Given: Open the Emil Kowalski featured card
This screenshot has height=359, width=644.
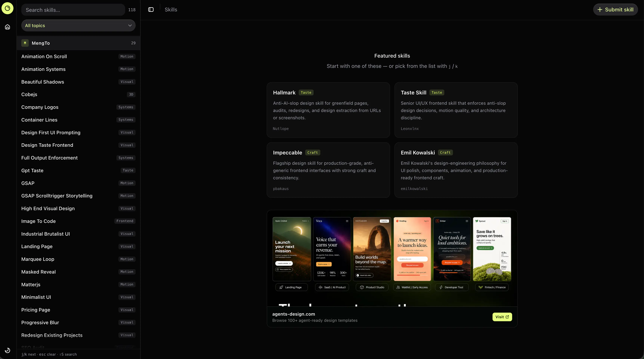Looking at the screenshot, I should (456, 170).
